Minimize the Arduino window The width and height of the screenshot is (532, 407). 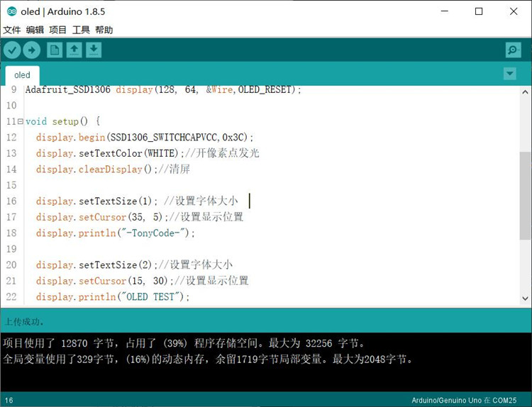click(445, 11)
